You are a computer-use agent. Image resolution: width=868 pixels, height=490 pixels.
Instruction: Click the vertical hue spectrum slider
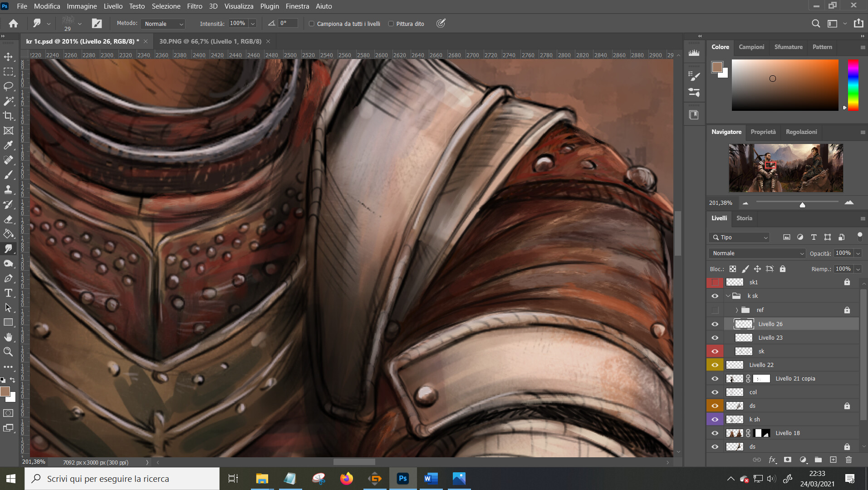[853, 85]
